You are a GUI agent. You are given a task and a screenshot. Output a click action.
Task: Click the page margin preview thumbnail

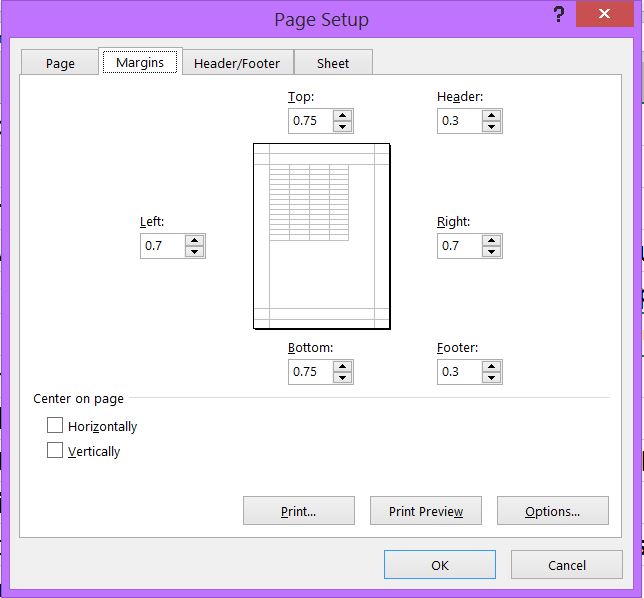point(322,236)
